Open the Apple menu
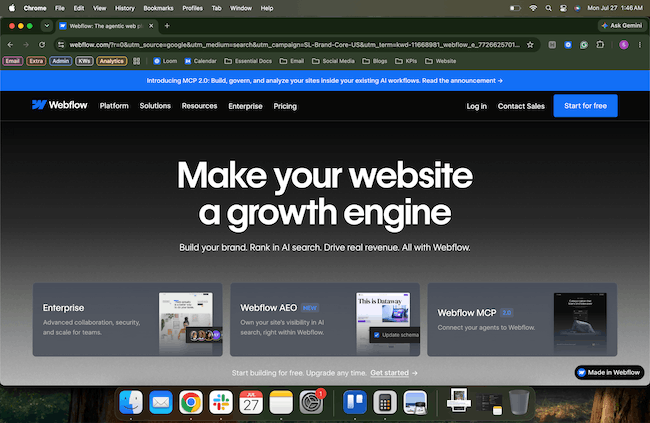650x423 pixels. pyautogui.click(x=12, y=8)
